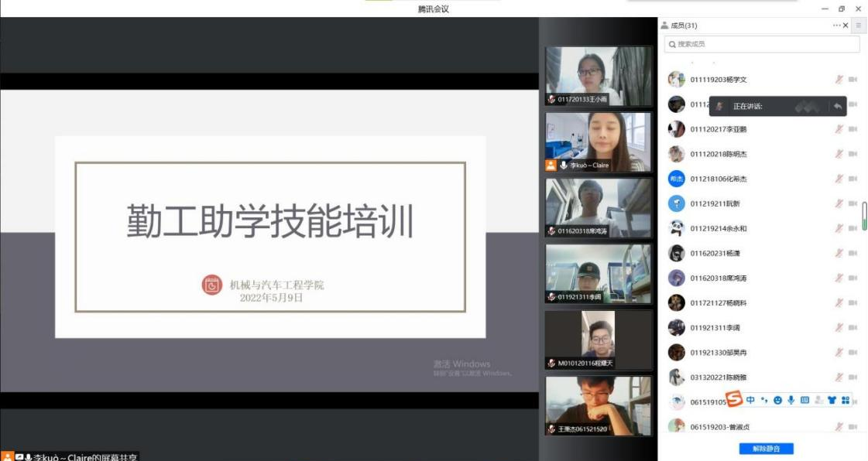Screen dimensions: 868x461
Task: Open the hamburger menu at panel top-right
Action: [859, 26]
